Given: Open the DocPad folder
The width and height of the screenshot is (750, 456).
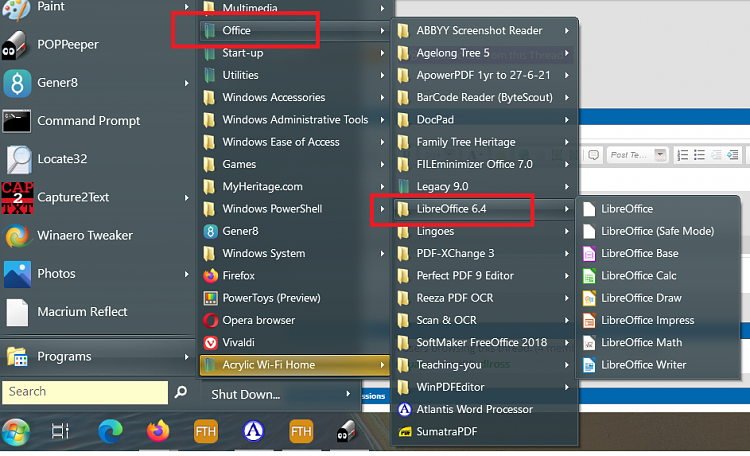Looking at the screenshot, I should [x=484, y=120].
